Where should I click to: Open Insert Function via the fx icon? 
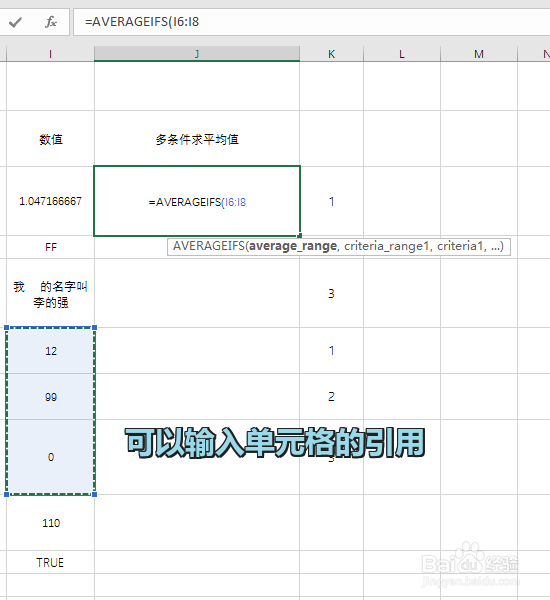51,22
